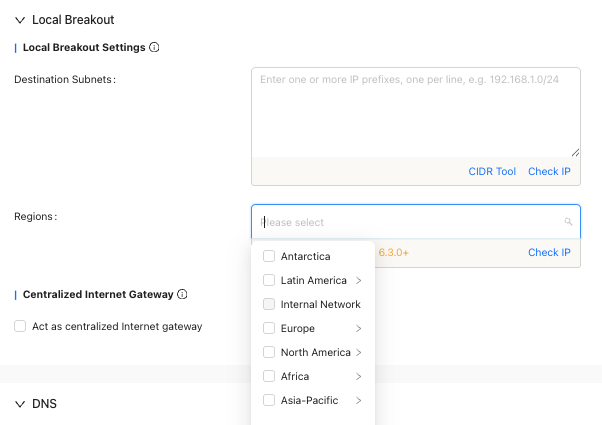Click Check IP under Destination Subnets
Image resolution: width=602 pixels, height=425 pixels.
pos(549,171)
